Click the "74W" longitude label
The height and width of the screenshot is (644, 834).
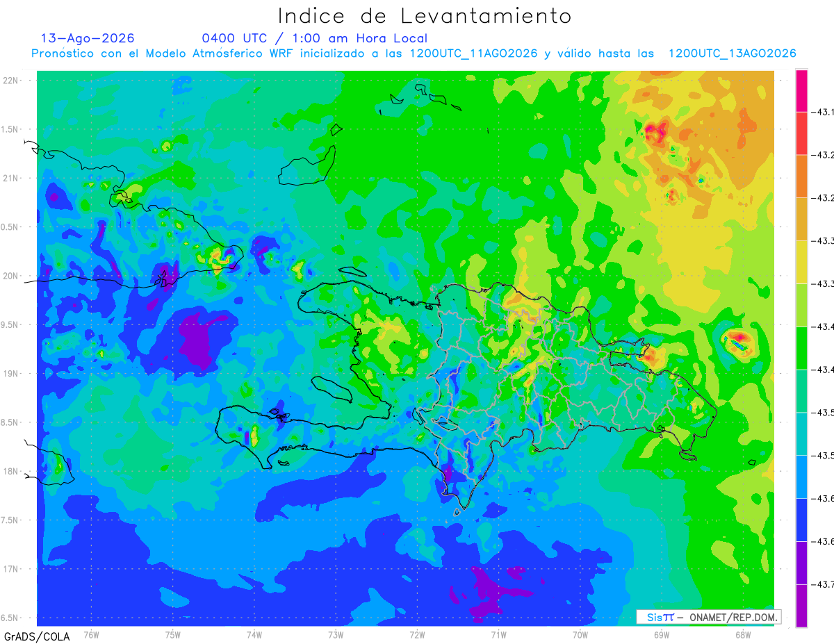point(254,634)
